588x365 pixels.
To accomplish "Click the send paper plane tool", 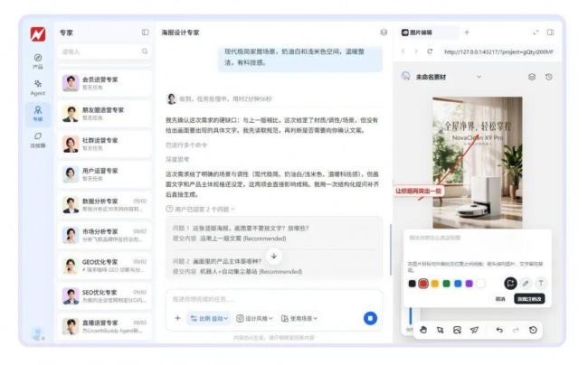I will coord(474,330).
